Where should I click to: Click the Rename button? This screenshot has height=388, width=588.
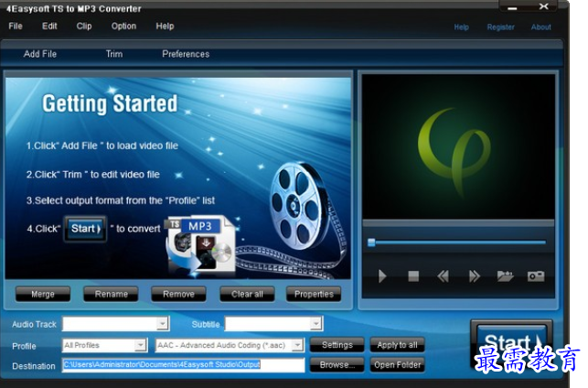pyautogui.click(x=111, y=294)
